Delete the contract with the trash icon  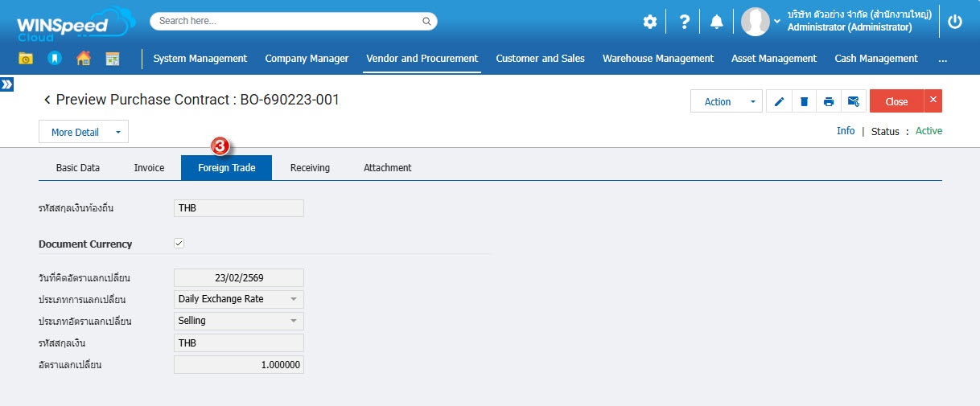tap(803, 101)
